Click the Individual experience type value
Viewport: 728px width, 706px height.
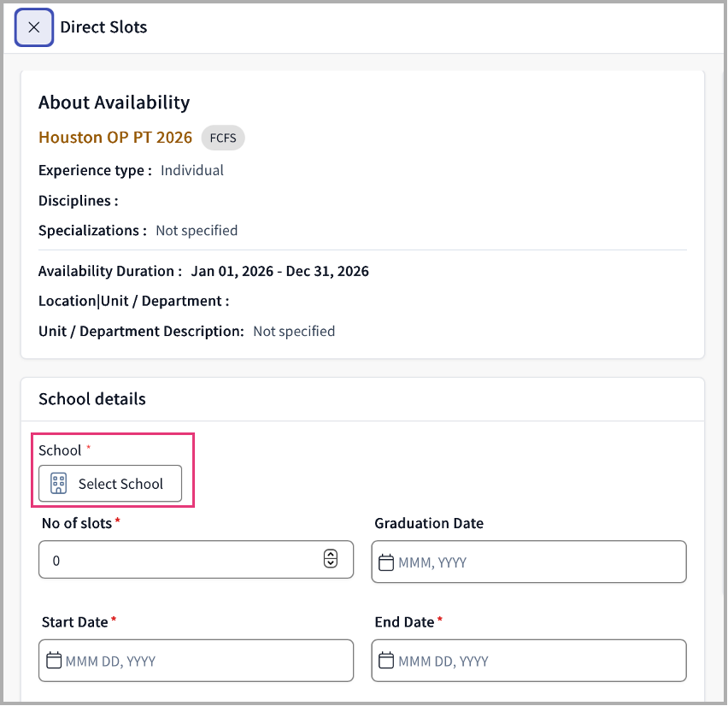(x=192, y=170)
